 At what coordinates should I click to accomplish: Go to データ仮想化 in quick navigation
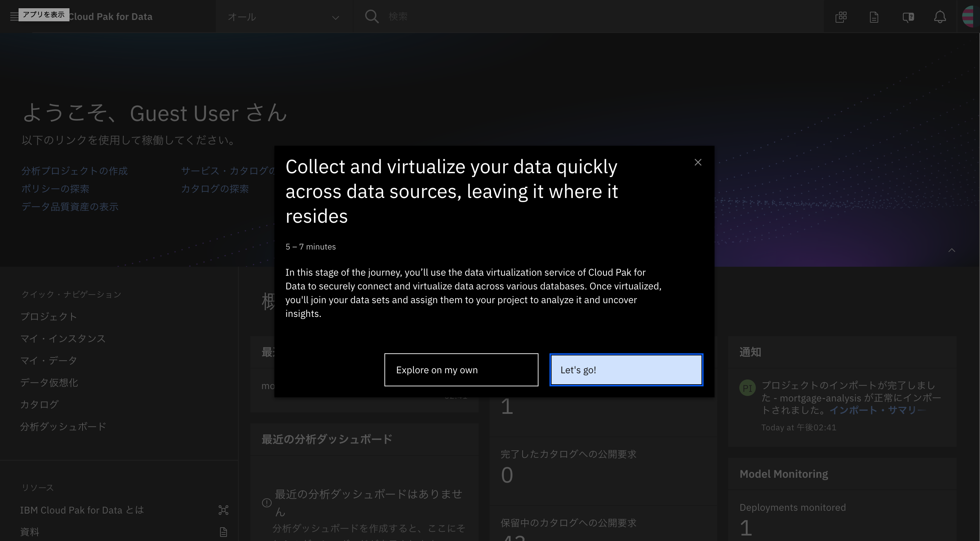(49, 383)
